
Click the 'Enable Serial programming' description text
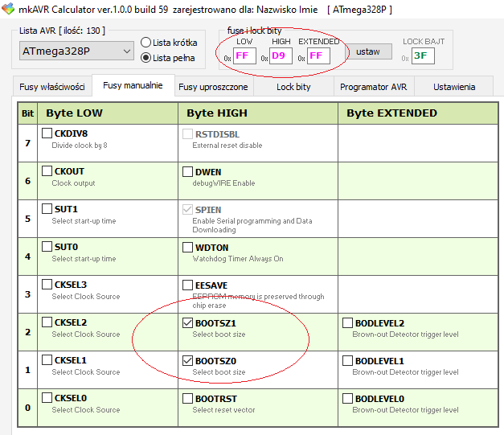tap(252, 225)
